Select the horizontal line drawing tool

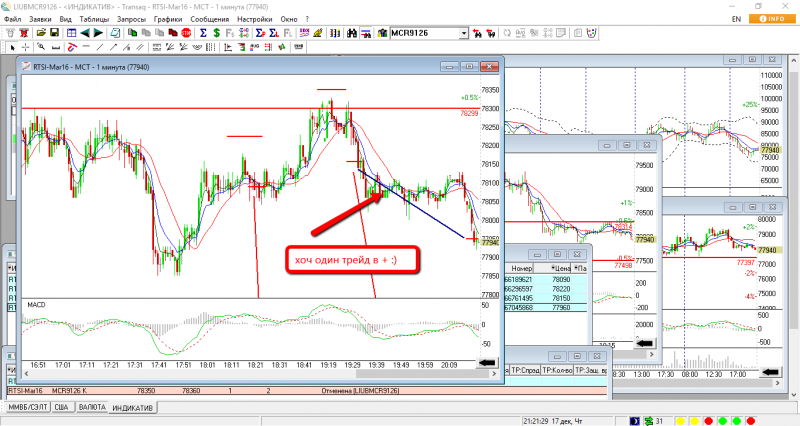[x=86, y=46]
